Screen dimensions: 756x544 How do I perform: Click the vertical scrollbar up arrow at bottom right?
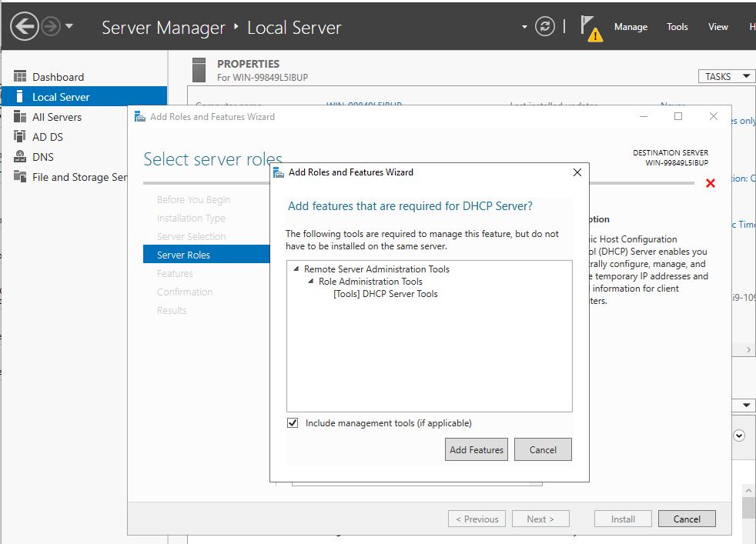click(748, 490)
